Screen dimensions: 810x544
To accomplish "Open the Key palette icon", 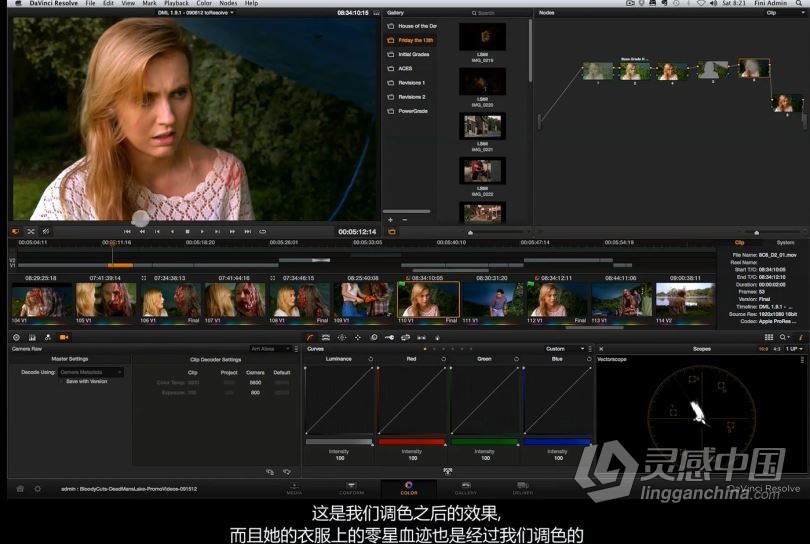I will [390, 337].
